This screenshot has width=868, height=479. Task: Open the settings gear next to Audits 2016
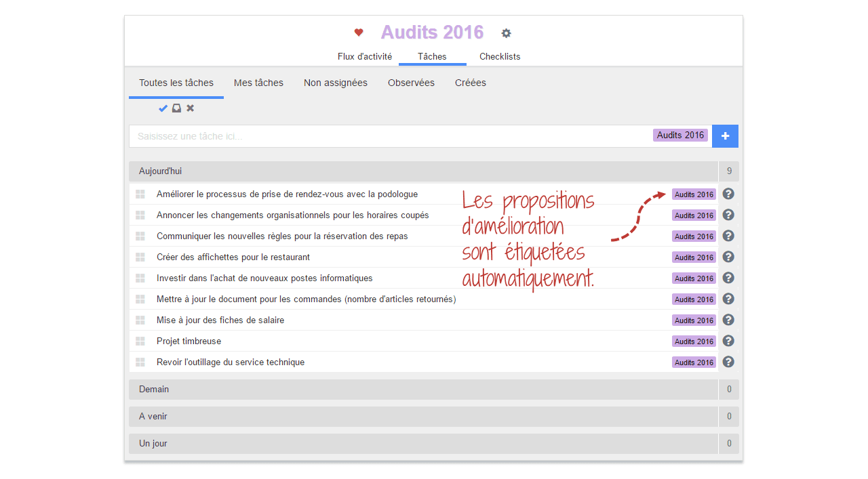pyautogui.click(x=506, y=33)
